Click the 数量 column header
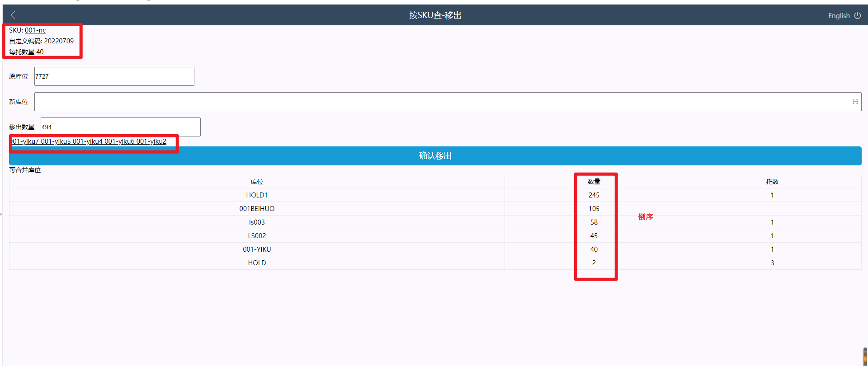This screenshot has height=366, width=868. click(x=594, y=182)
